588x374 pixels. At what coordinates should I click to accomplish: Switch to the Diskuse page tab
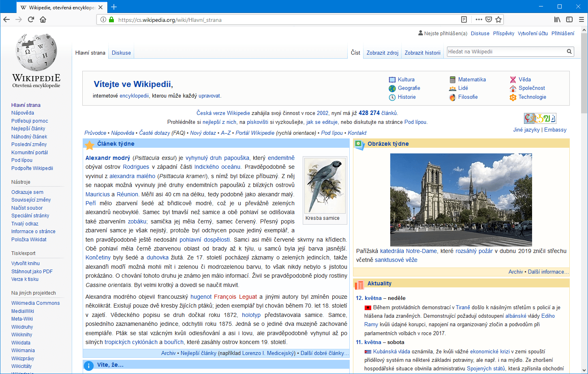pyautogui.click(x=121, y=53)
